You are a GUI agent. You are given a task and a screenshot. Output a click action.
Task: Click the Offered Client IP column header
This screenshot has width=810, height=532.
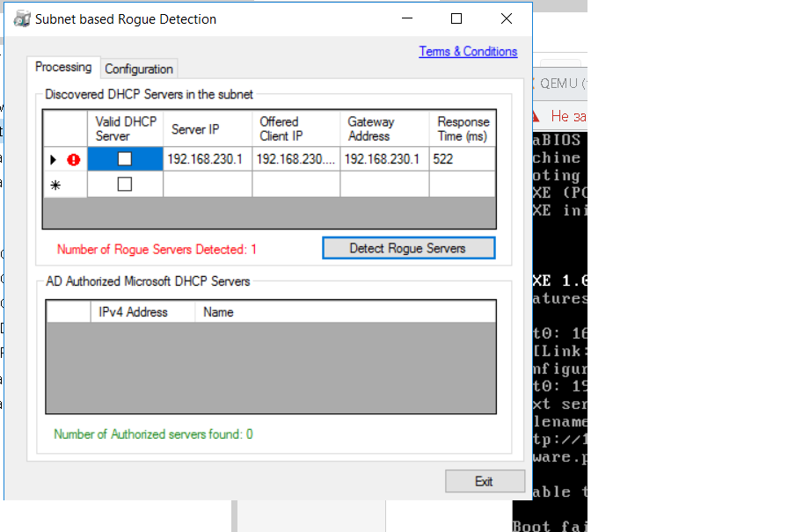(x=295, y=128)
